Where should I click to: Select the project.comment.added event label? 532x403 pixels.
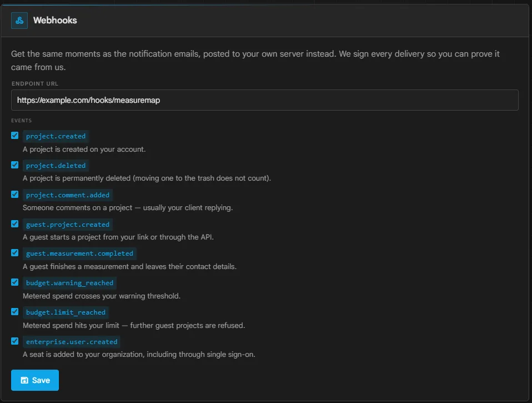pyautogui.click(x=68, y=195)
